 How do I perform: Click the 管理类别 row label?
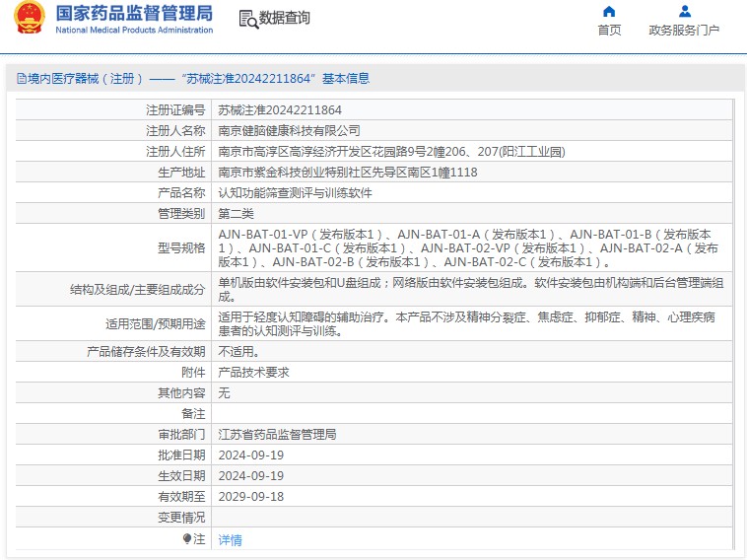[x=181, y=214]
